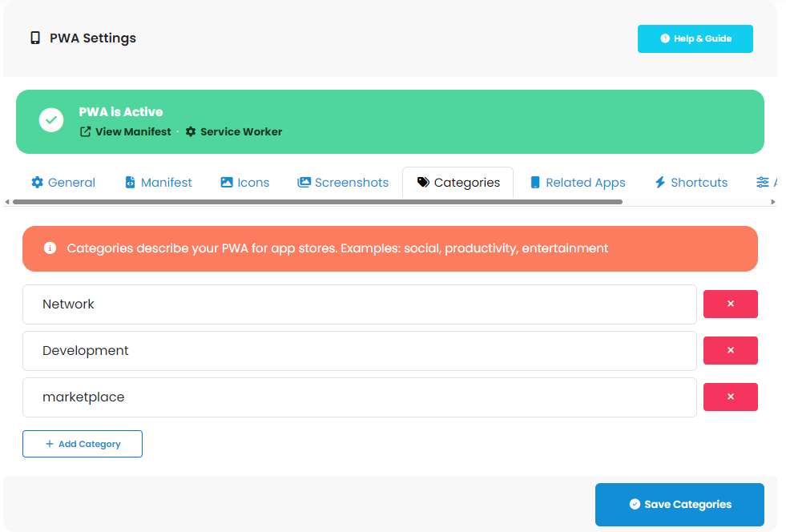
Task: Delete the marketplace category entry
Action: point(730,397)
